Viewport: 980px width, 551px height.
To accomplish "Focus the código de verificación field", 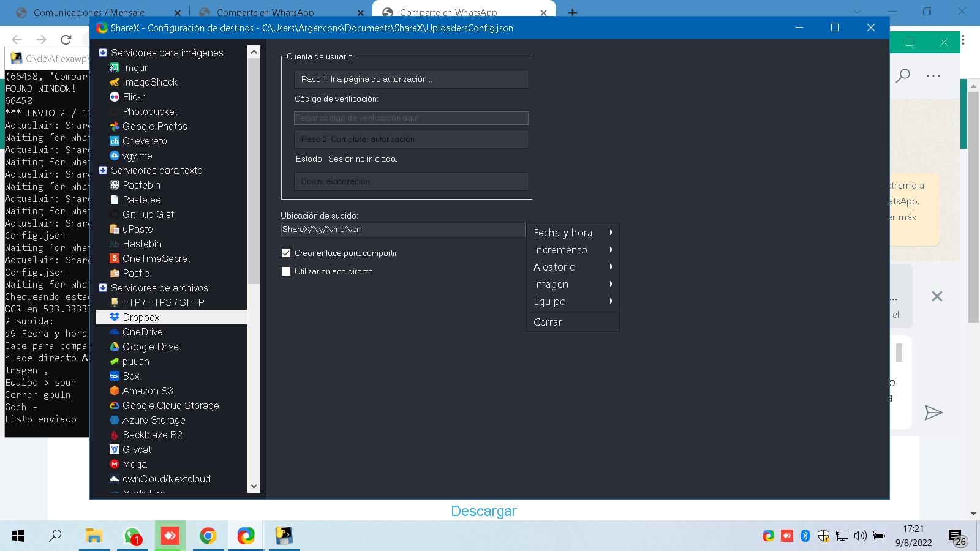I will click(411, 118).
